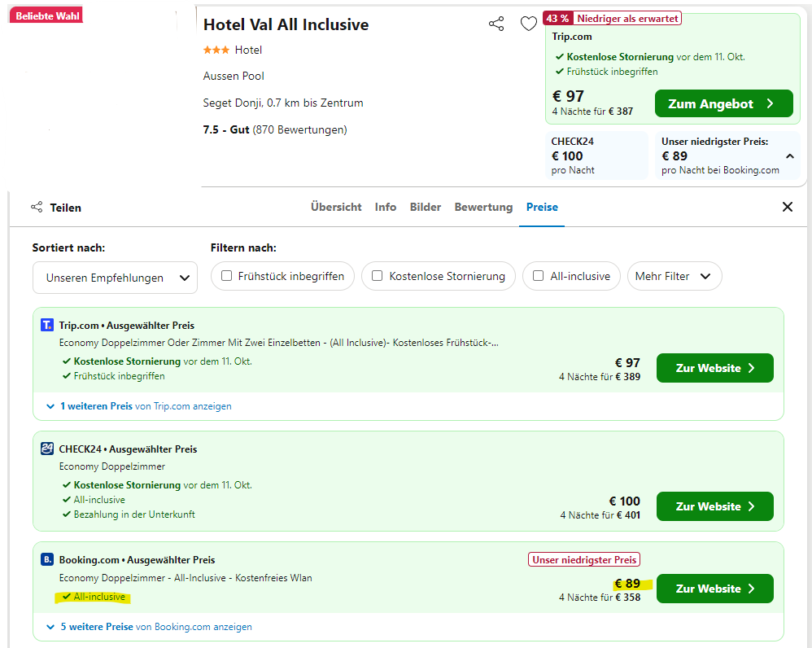Open the Unseren Empfehlungen sort dropdown
This screenshot has height=648, width=812.
[115, 278]
